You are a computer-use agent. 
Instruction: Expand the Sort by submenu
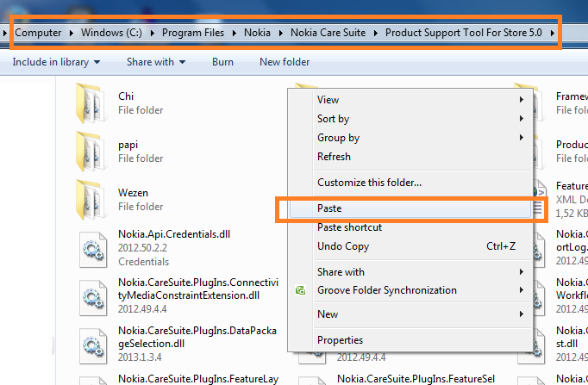(410, 119)
